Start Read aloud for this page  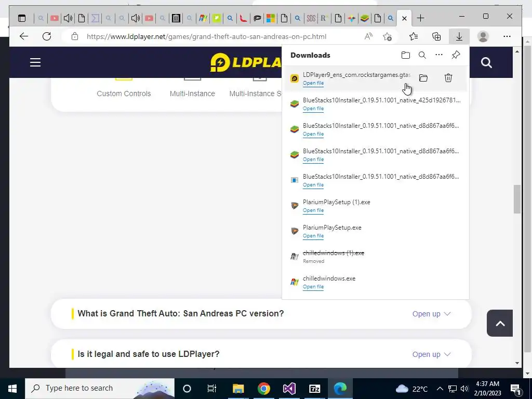point(368,36)
